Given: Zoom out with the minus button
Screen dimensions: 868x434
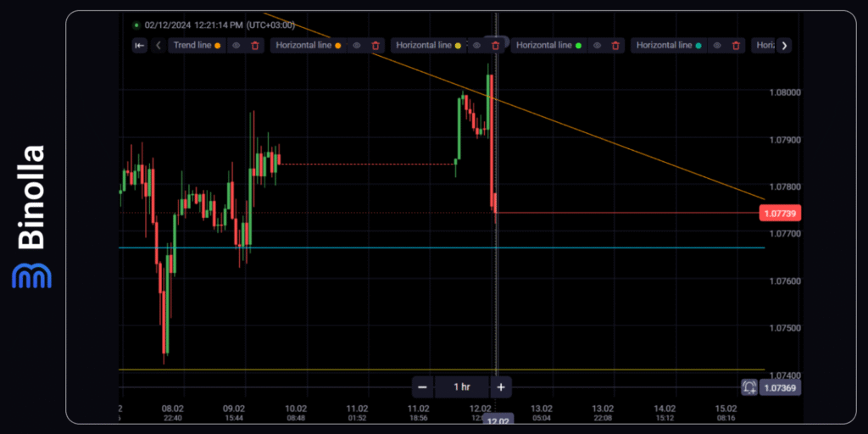Looking at the screenshot, I should [x=422, y=387].
